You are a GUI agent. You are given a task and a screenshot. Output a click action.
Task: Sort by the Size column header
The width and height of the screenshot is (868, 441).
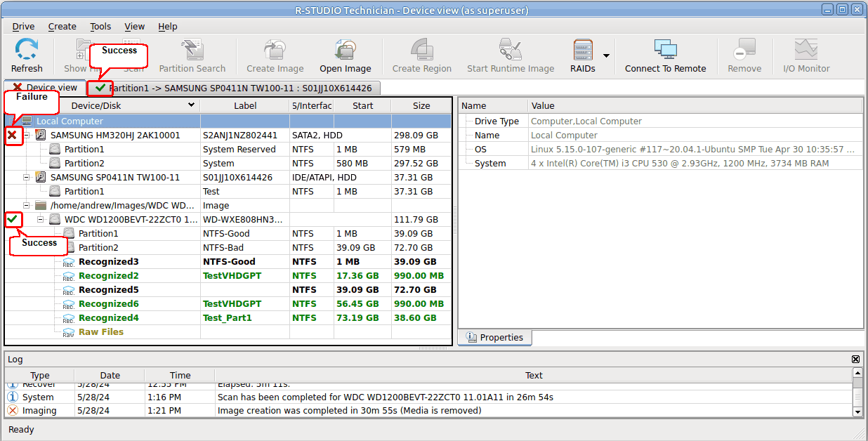tap(421, 106)
